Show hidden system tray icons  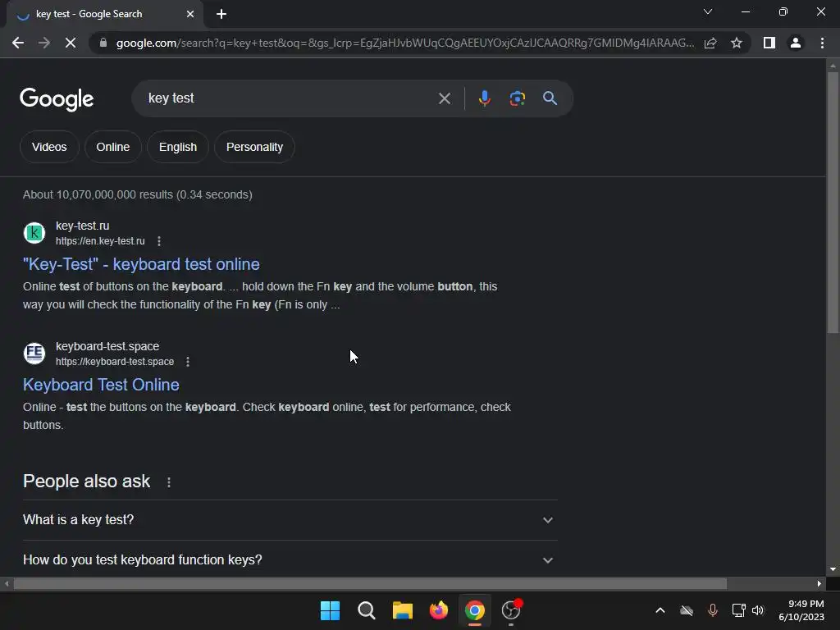click(660, 610)
